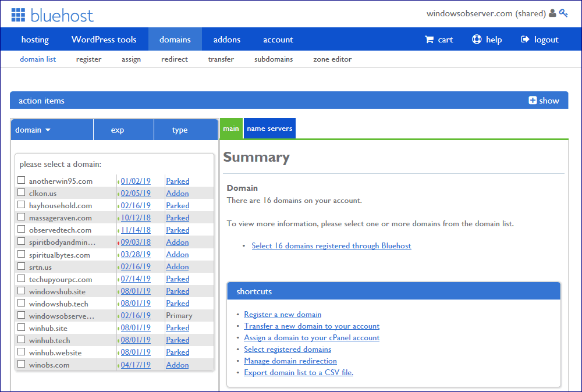This screenshot has height=392, width=582.
Task: Click 07/14/19 expiration date
Action: pyautogui.click(x=136, y=279)
